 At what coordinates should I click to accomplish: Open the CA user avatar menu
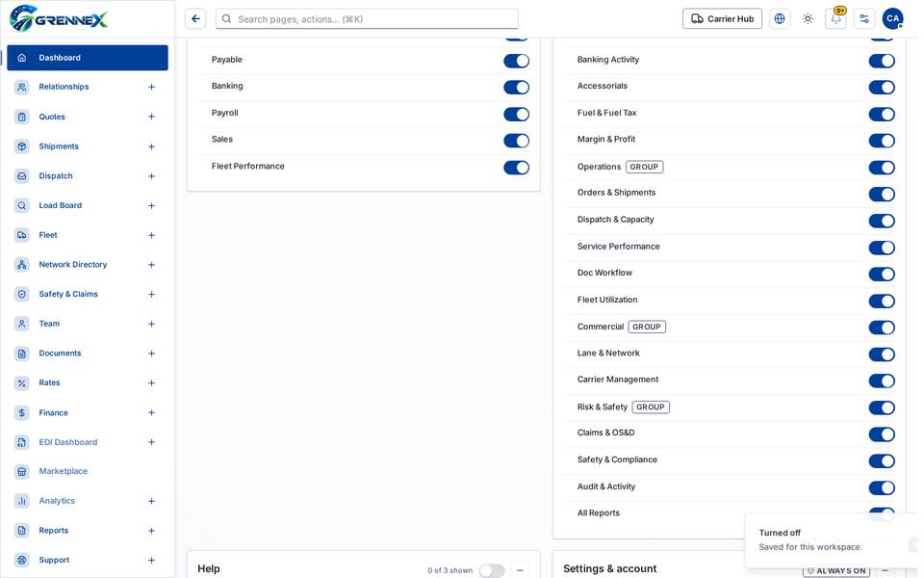(893, 19)
